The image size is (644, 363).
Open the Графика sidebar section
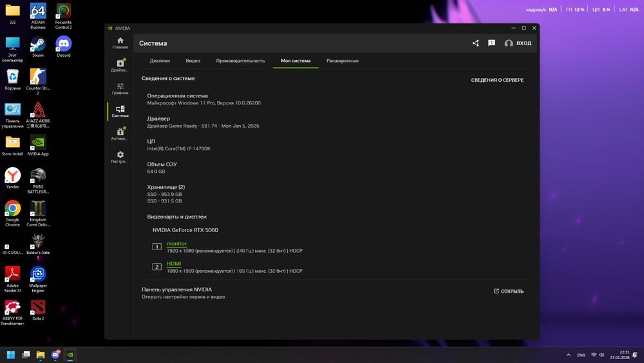coord(120,88)
